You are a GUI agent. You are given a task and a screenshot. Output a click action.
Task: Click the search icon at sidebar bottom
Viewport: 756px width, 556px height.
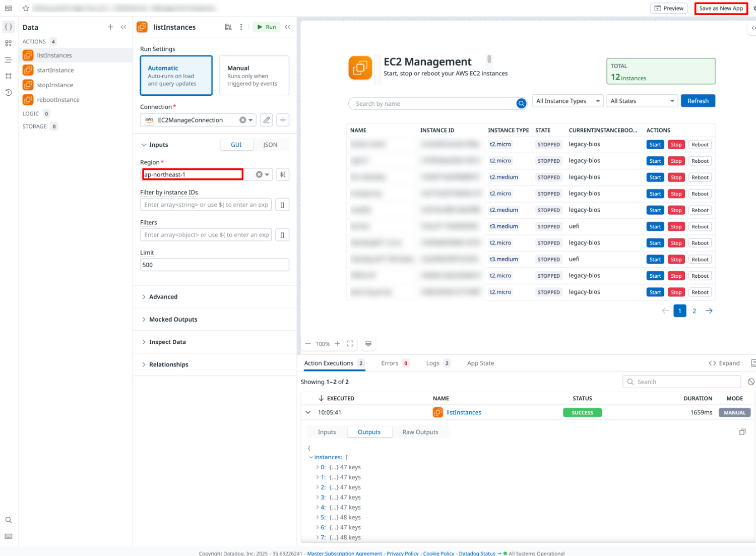(9, 520)
